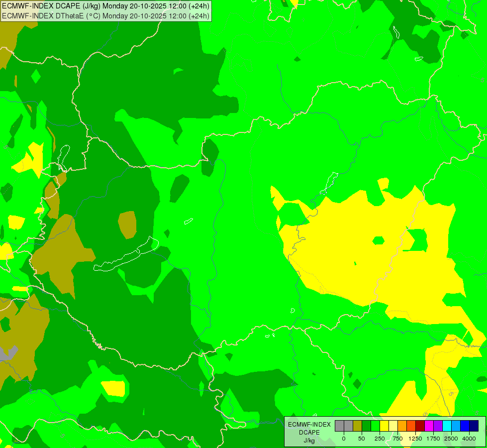Image resolution: width=487 pixels, height=448 pixels.
Task: Select the navy blue legend swatch
Action: (x=474, y=426)
